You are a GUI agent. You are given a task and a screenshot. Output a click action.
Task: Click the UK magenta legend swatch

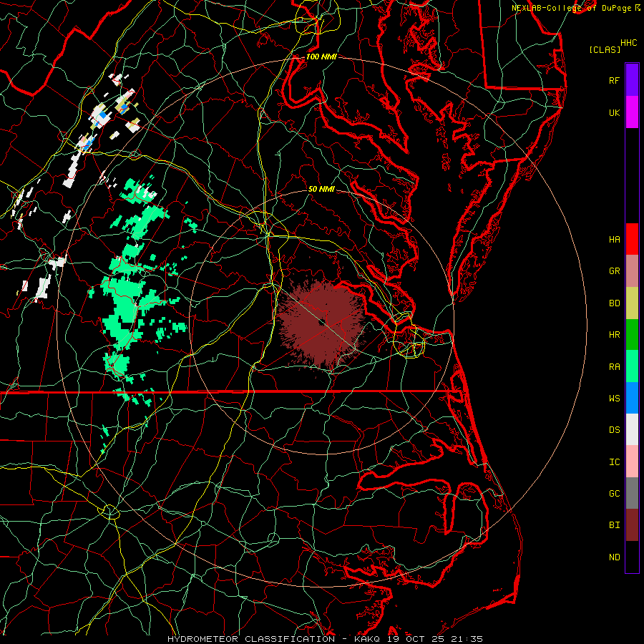click(632, 112)
